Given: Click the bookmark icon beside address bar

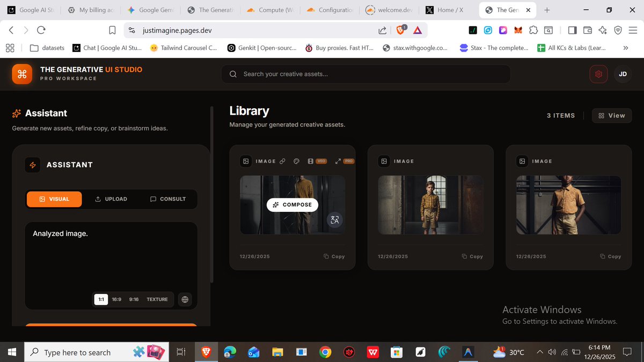Looking at the screenshot, I should [112, 31].
